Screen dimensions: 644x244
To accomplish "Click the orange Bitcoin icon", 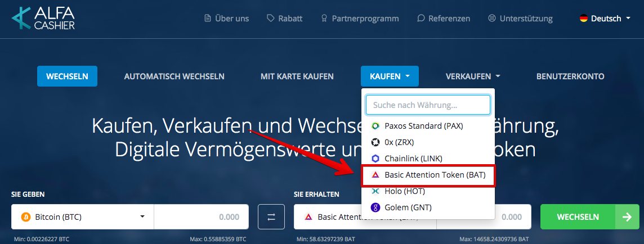I will [25, 217].
